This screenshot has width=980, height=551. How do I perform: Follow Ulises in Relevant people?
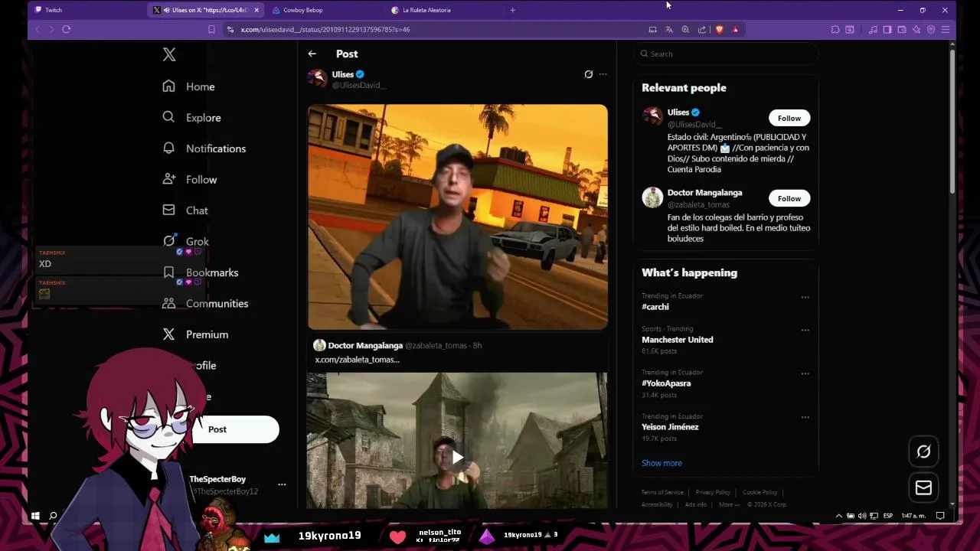[x=789, y=118]
